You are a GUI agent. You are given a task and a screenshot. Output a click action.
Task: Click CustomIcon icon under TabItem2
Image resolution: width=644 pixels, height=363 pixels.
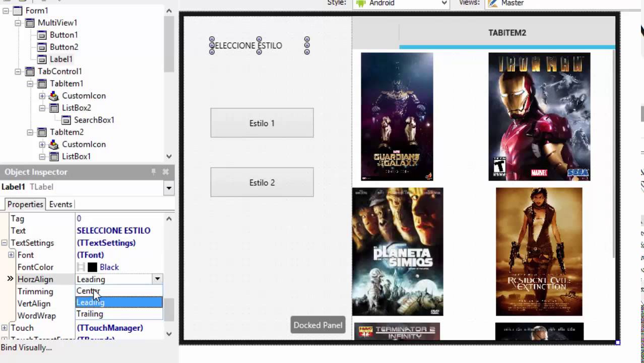[54, 144]
